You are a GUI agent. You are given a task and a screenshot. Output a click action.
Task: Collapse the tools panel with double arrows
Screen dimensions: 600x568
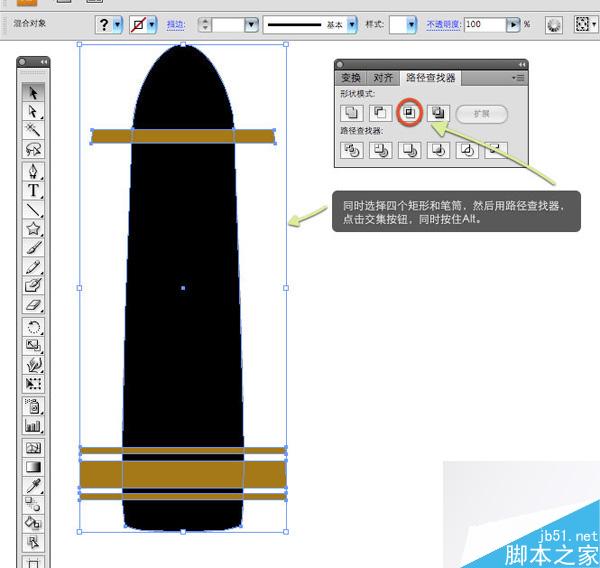tap(44, 62)
